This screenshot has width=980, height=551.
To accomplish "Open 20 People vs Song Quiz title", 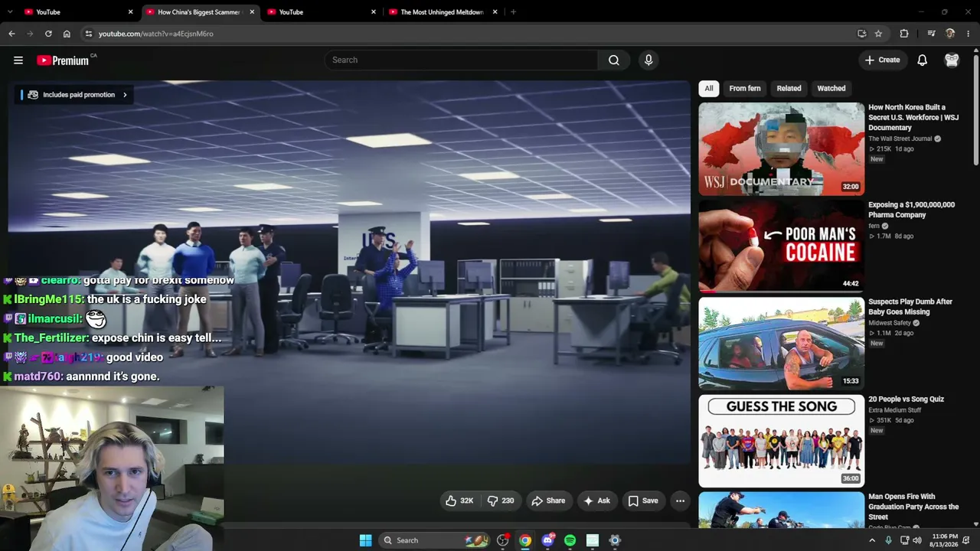I will 906,399.
